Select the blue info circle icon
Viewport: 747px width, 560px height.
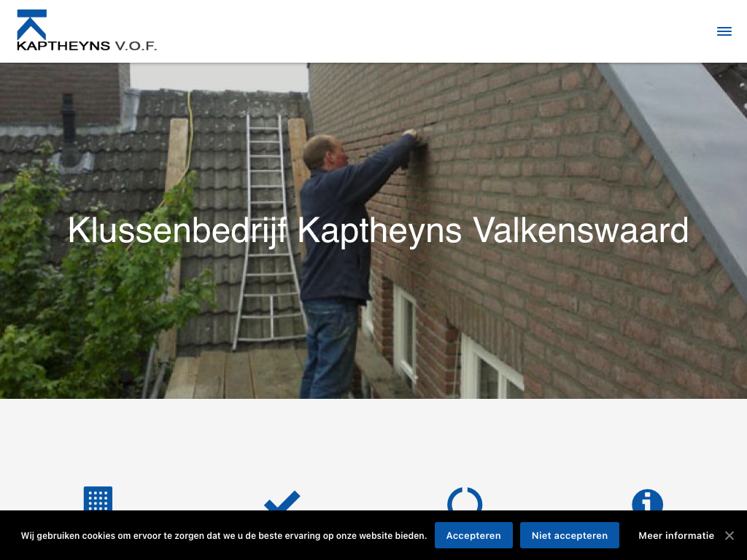[x=648, y=500]
